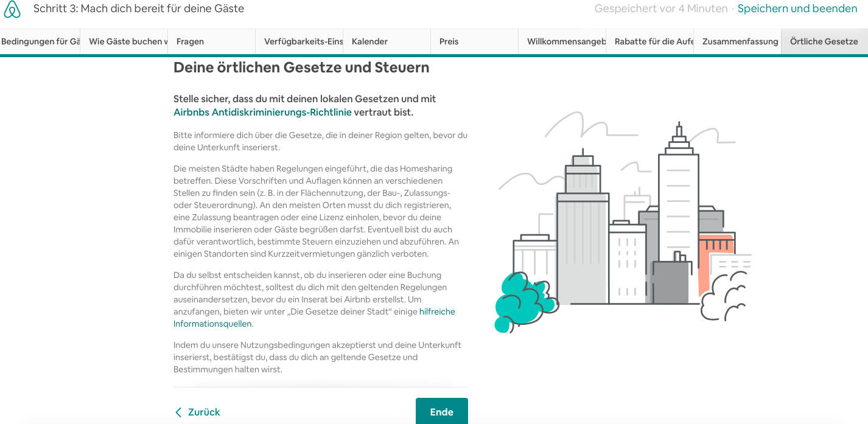Open the Willkommensangebot tab

(x=562, y=41)
